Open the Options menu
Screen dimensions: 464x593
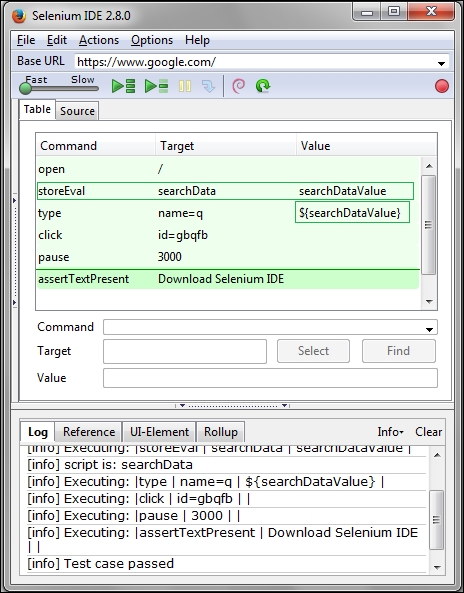point(152,40)
